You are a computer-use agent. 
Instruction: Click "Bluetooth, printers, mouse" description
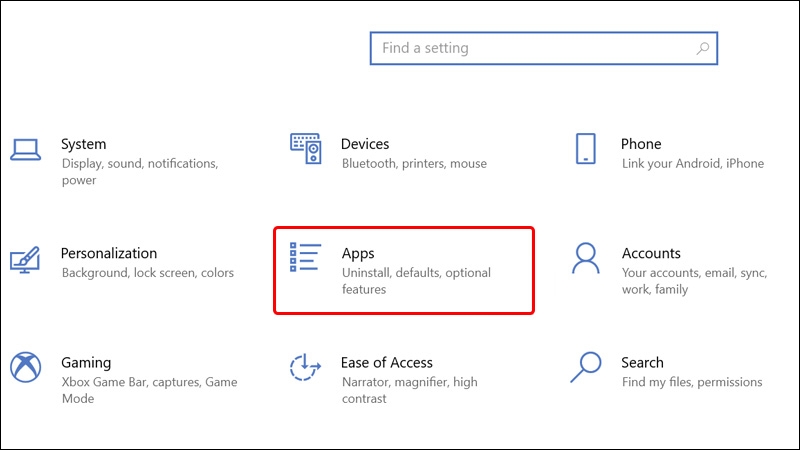(x=414, y=164)
